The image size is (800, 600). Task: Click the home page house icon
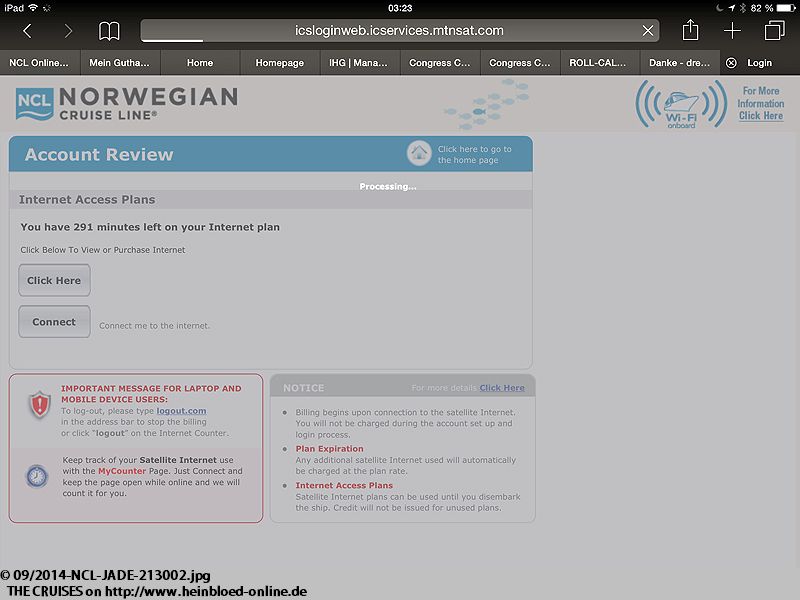point(419,153)
